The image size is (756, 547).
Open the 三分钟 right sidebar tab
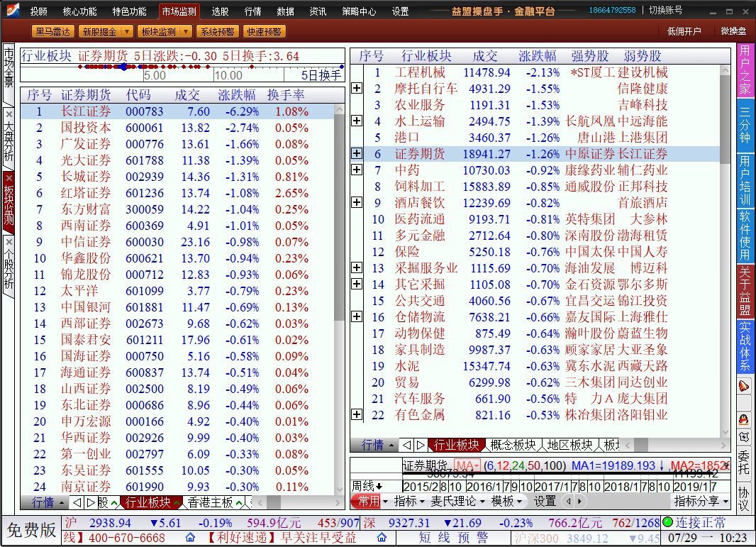[x=745, y=124]
